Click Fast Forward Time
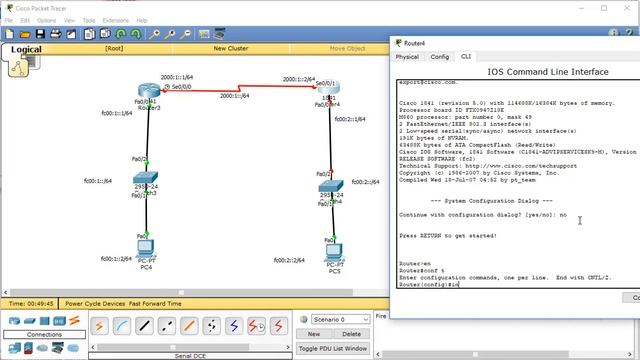 click(x=155, y=304)
